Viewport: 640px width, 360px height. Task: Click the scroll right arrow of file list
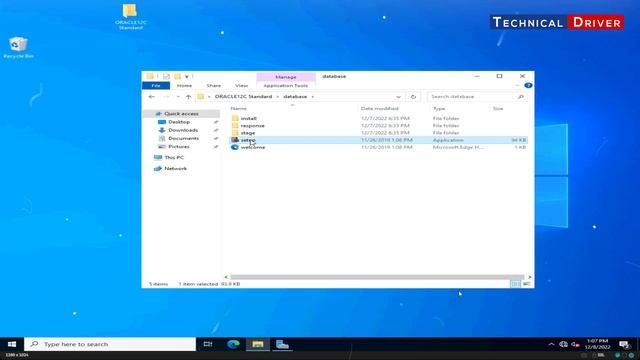[x=529, y=277]
